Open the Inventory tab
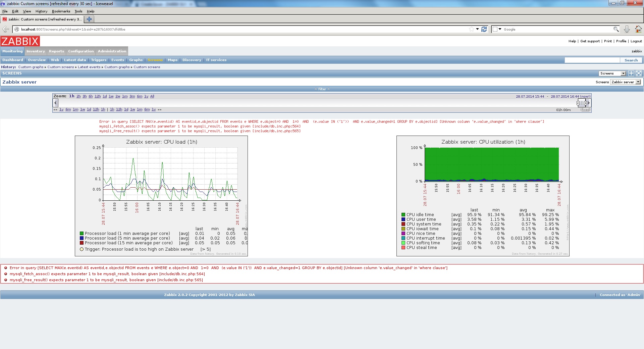This screenshot has width=644, height=349. click(x=36, y=51)
